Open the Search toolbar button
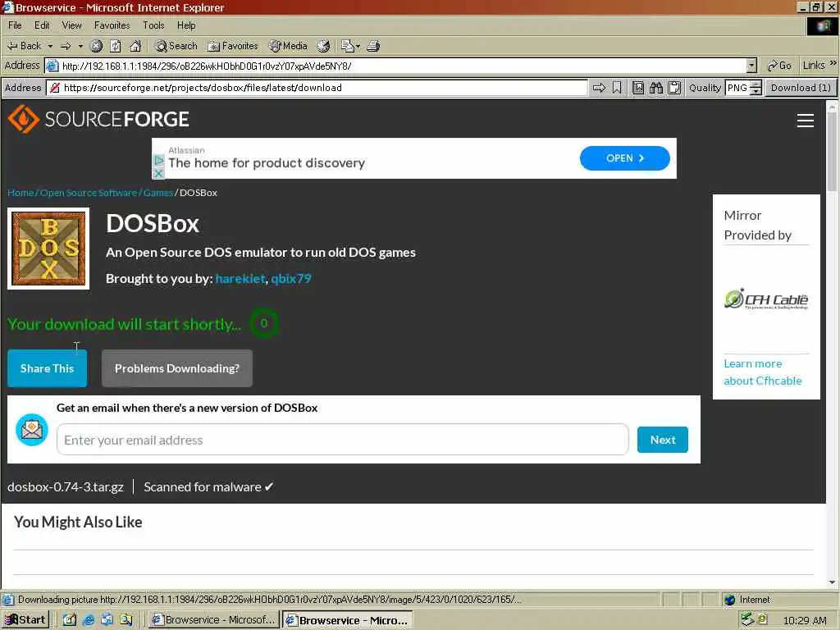This screenshot has height=630, width=840. (176, 46)
